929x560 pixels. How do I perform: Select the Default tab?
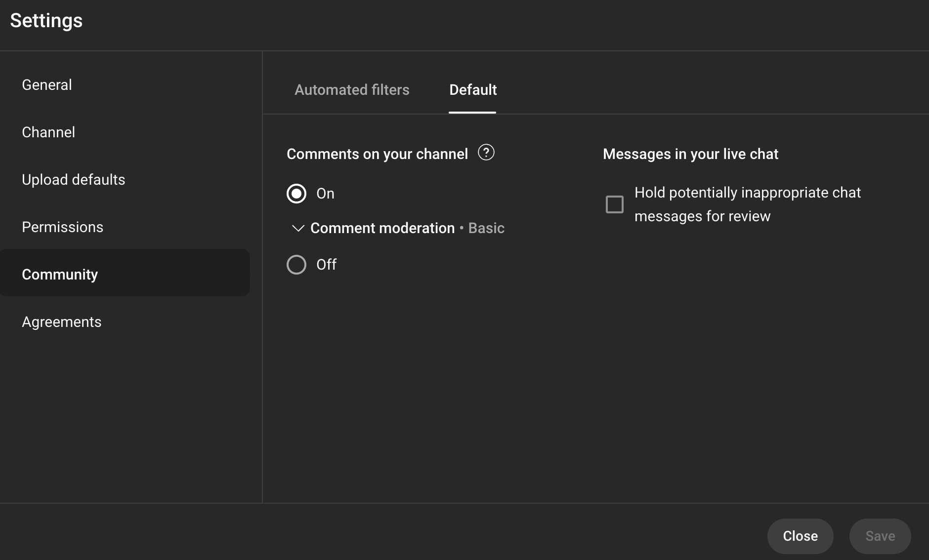472,90
